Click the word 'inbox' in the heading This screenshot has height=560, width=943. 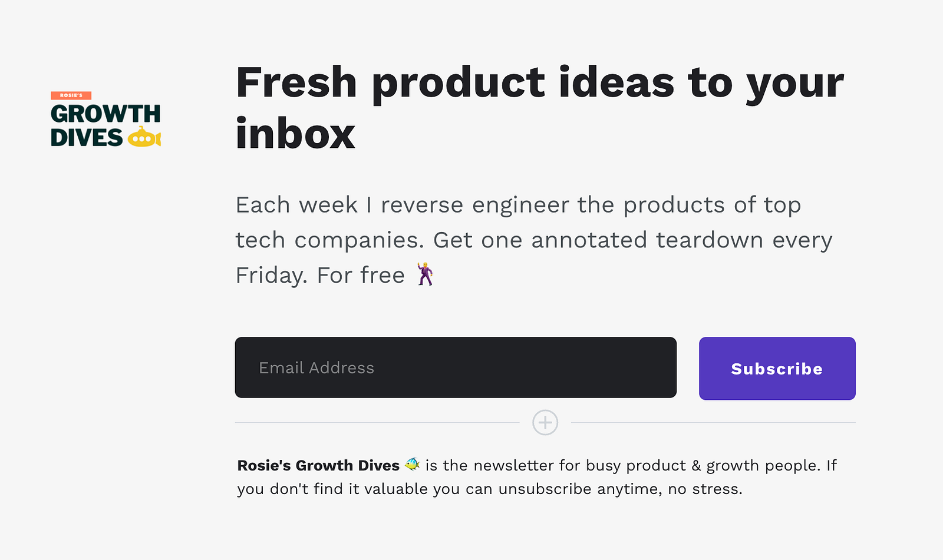295,134
